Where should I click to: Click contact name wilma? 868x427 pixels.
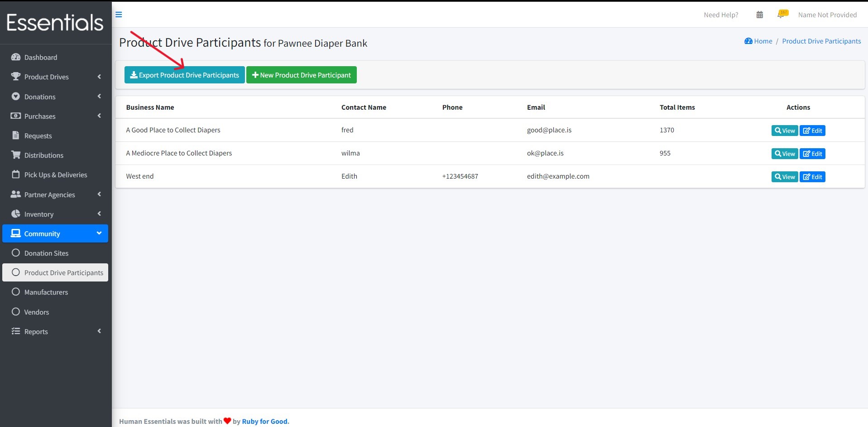click(x=350, y=153)
